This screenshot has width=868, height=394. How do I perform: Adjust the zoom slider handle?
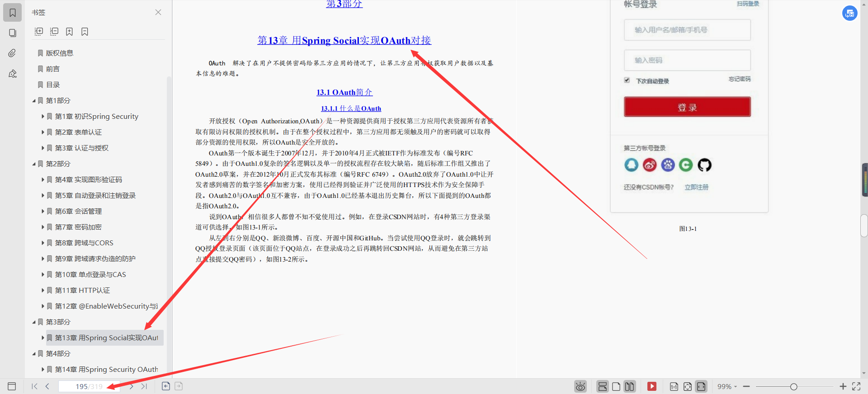click(793, 387)
